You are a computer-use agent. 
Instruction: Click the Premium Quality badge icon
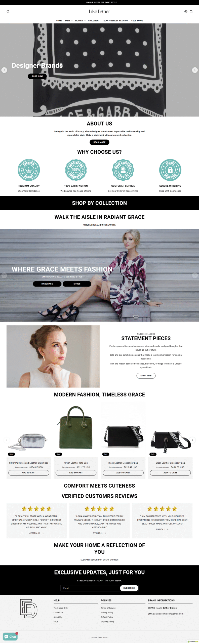pos(29,170)
